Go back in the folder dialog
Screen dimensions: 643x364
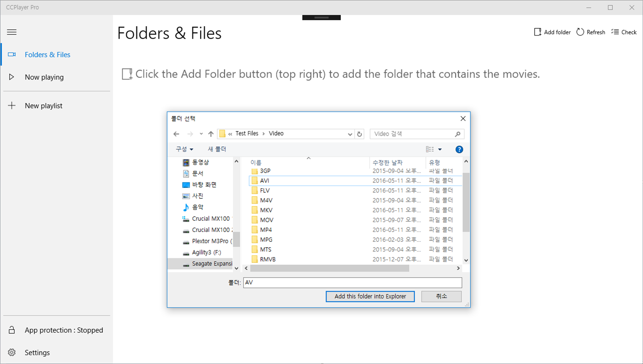coord(176,134)
